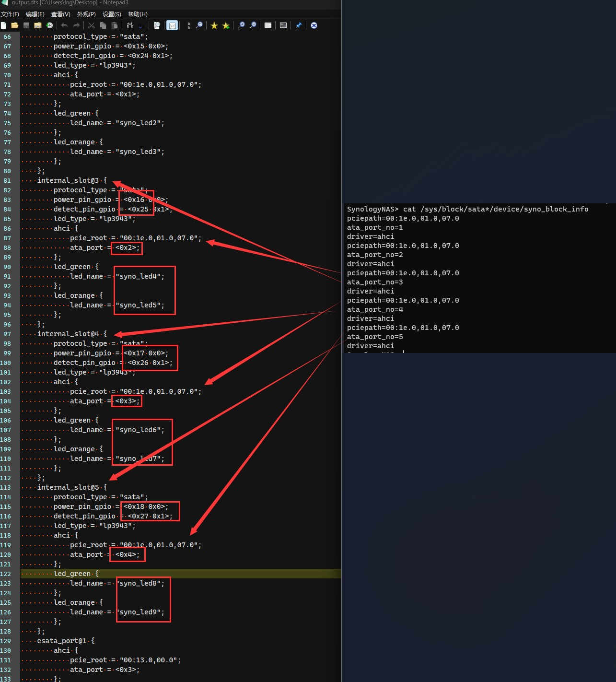Toggle word wrap in the toolbar

pyautogui.click(x=172, y=25)
